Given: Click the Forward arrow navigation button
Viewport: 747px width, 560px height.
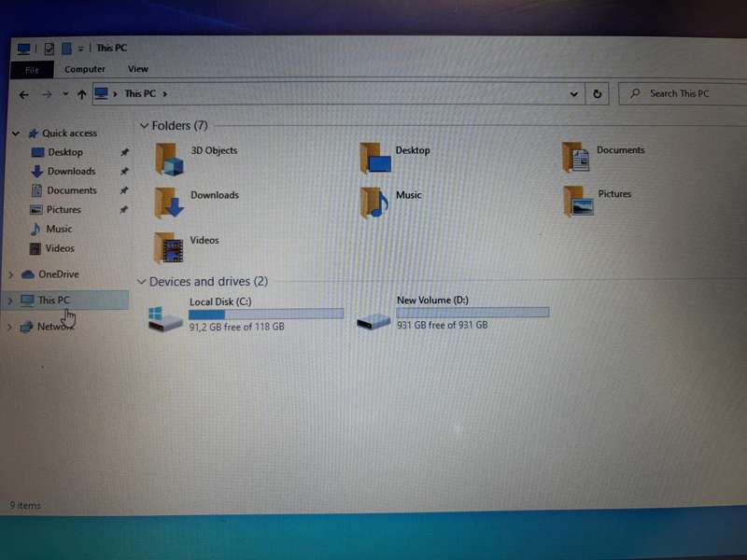Looking at the screenshot, I should (47, 95).
